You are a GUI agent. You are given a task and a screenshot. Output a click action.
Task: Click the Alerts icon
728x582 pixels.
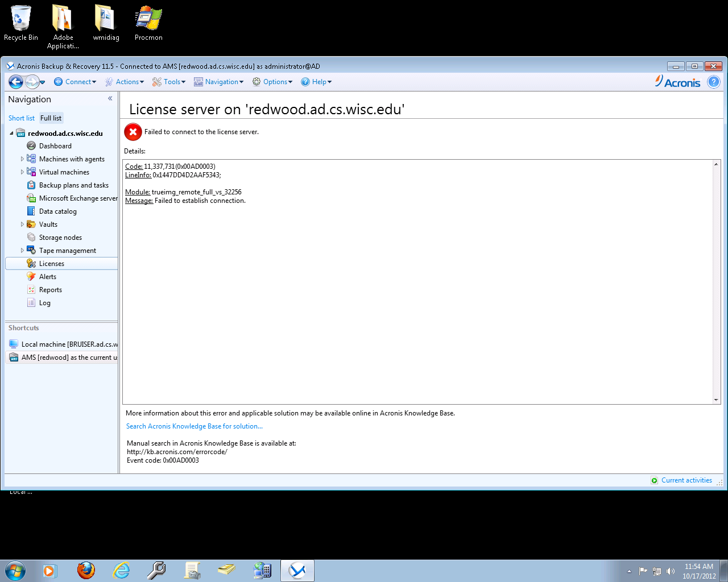[x=31, y=277]
